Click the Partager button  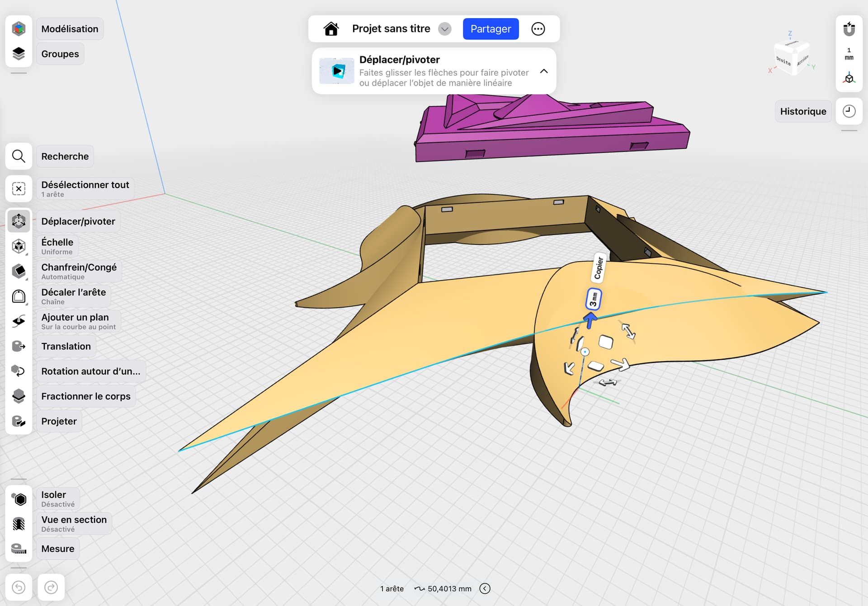(491, 29)
